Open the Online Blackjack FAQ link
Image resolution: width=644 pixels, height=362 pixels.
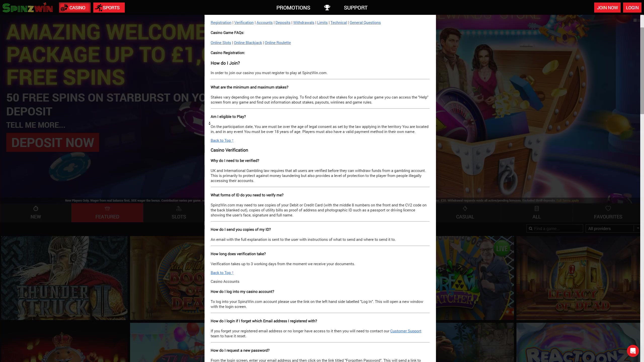pyautogui.click(x=248, y=43)
